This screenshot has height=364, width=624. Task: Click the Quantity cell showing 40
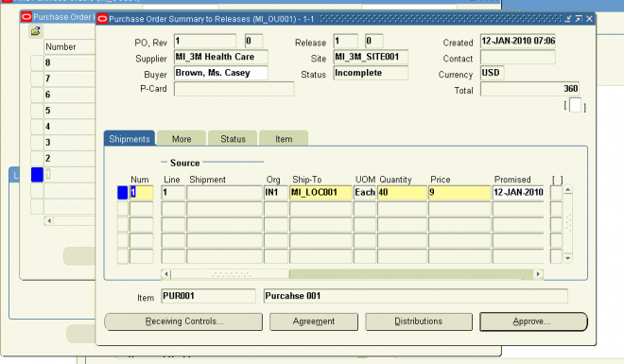coord(402,193)
